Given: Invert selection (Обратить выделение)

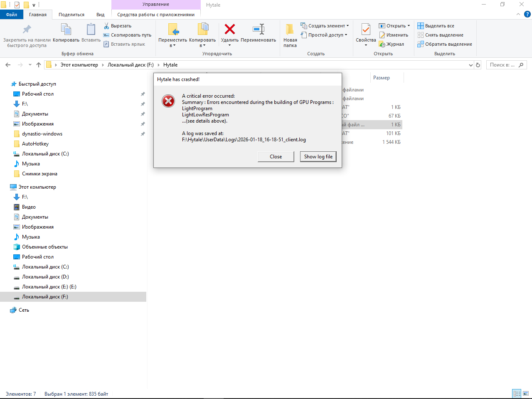Looking at the screenshot, I should (445, 44).
